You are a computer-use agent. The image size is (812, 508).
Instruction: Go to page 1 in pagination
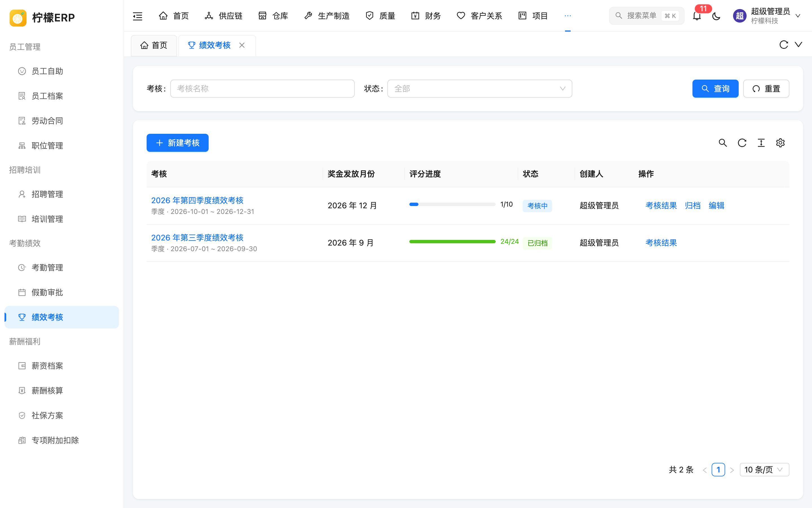718,469
